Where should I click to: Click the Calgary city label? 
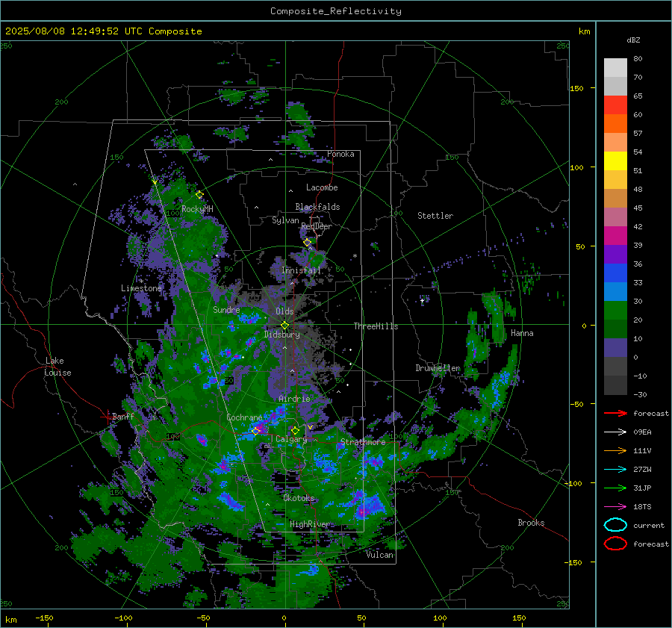291,439
